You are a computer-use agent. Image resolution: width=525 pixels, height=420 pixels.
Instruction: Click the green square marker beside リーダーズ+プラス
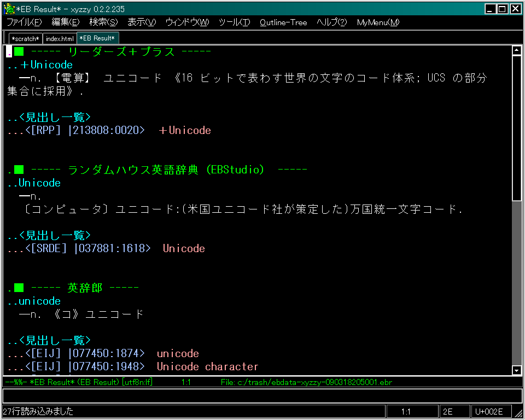pyautogui.click(x=19, y=51)
